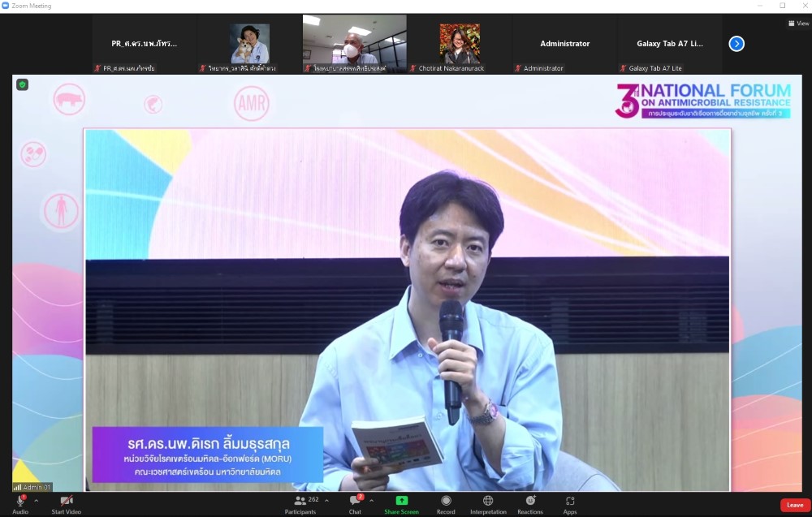812x517 pixels.
Task: Expand the caret next to Participants count
Action: coord(326,501)
